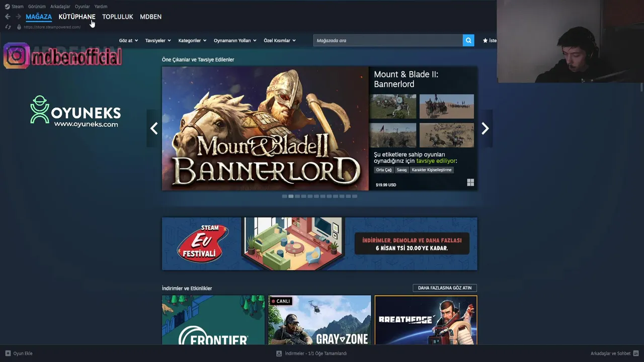Click the Savaş tag
This screenshot has height=362, width=644.
click(x=401, y=170)
